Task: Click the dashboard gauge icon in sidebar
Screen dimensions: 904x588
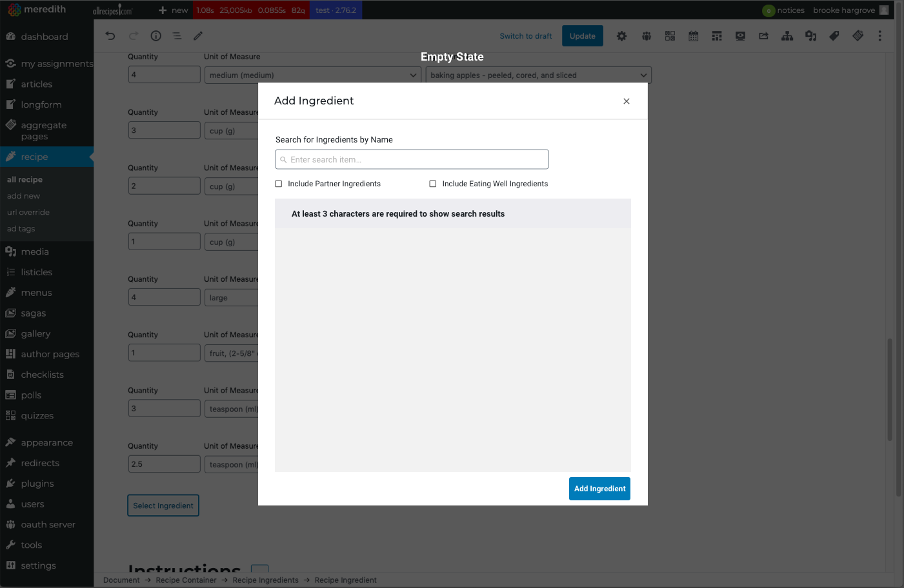Action: click(10, 37)
